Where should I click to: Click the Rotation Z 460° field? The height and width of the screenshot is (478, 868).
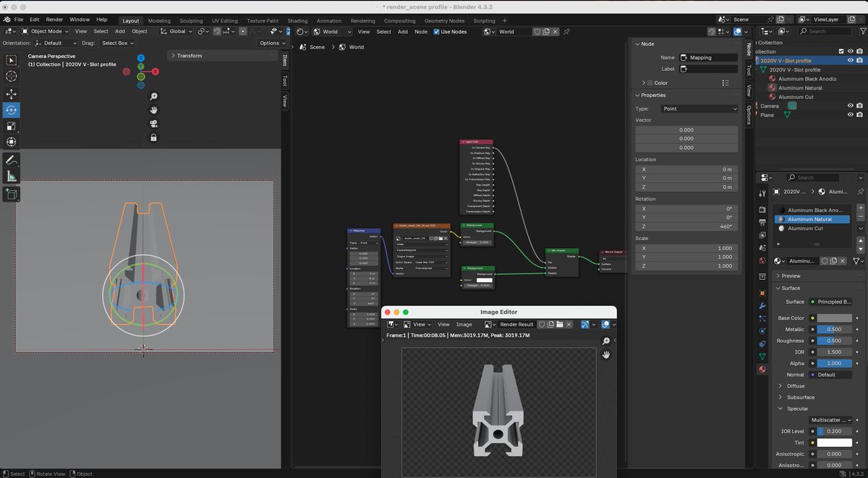[686, 226]
